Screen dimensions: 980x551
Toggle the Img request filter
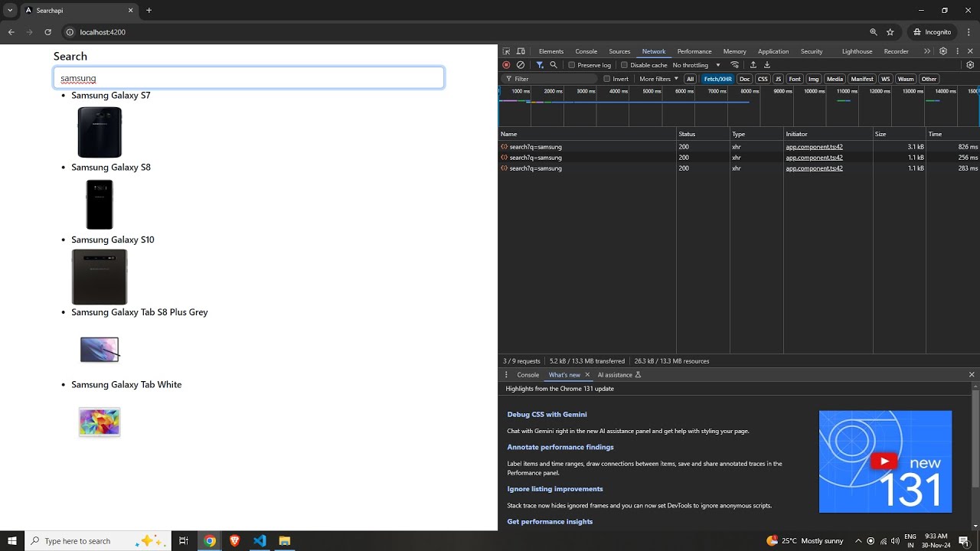[x=814, y=79]
